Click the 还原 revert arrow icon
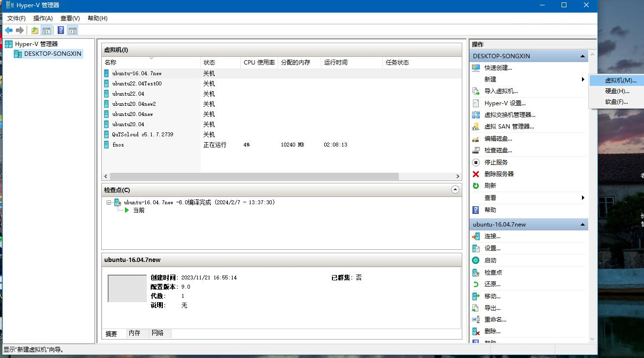 click(x=476, y=284)
